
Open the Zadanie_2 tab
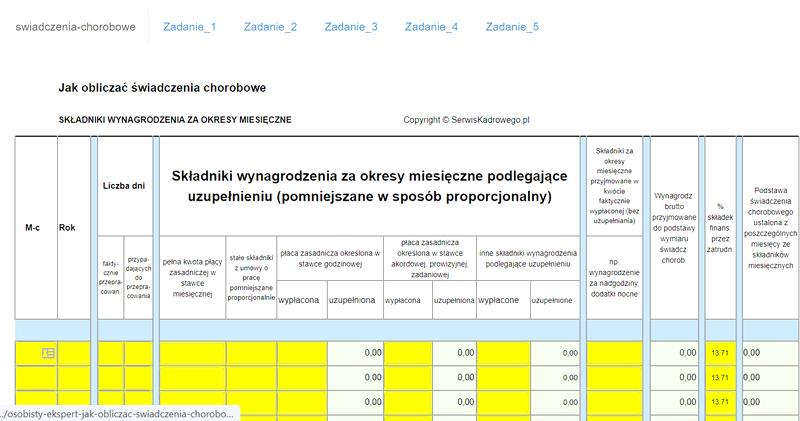(x=270, y=27)
